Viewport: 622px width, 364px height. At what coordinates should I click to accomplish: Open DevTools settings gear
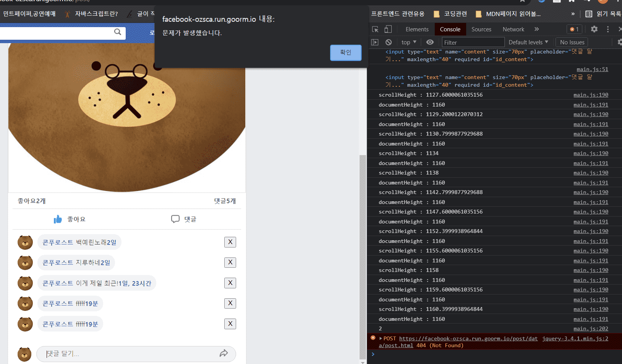(x=594, y=29)
